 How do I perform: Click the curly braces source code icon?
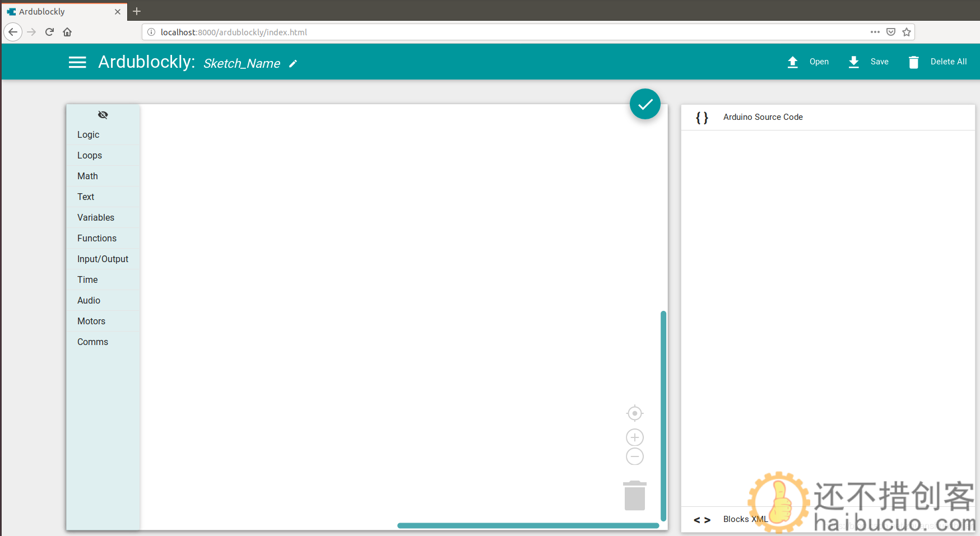702,118
